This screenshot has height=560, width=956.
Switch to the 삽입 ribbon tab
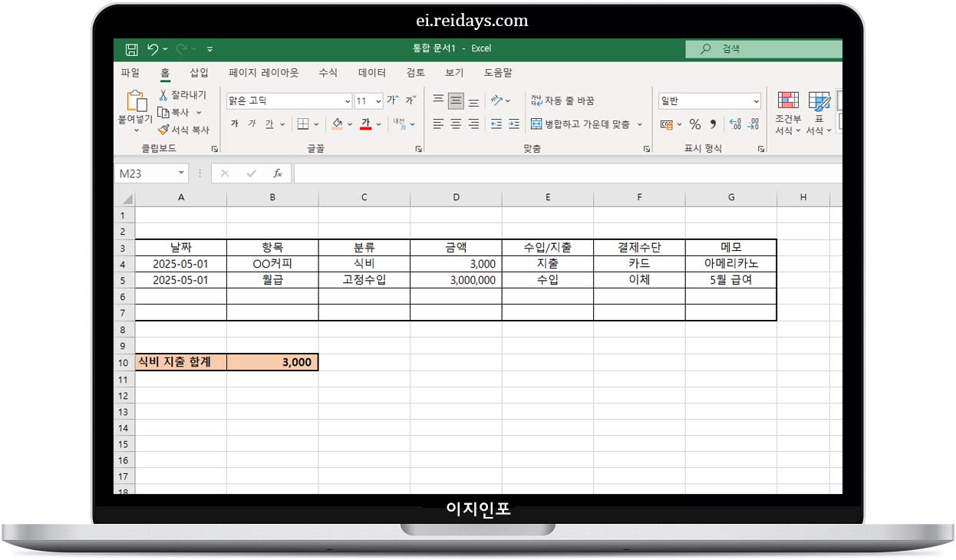tap(198, 73)
